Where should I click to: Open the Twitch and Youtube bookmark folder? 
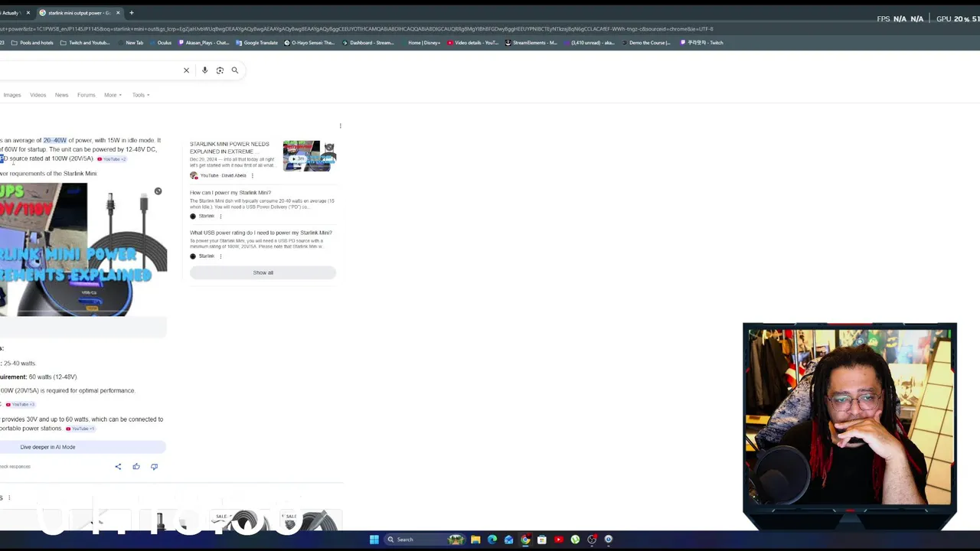[x=85, y=43]
